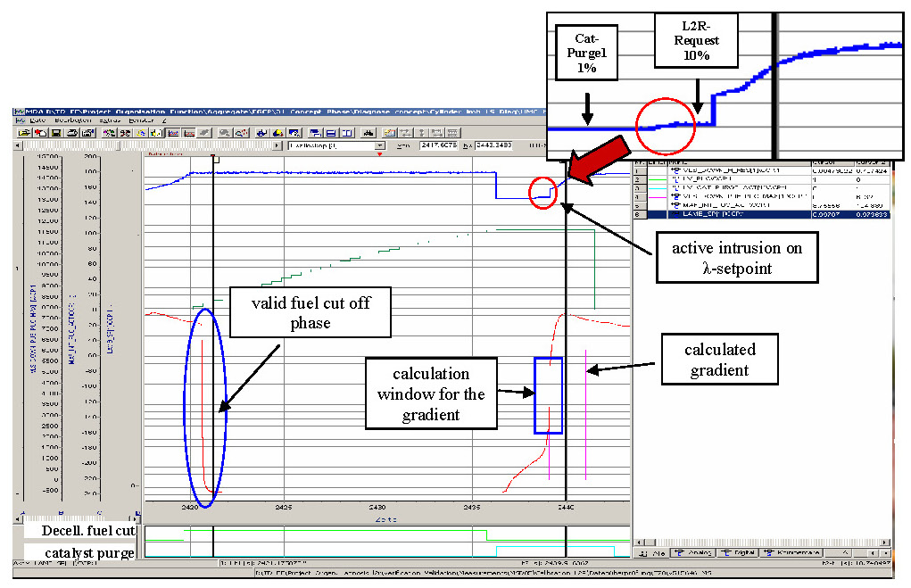
Task: Click the Save disk toolbar icon
Action: (54, 132)
